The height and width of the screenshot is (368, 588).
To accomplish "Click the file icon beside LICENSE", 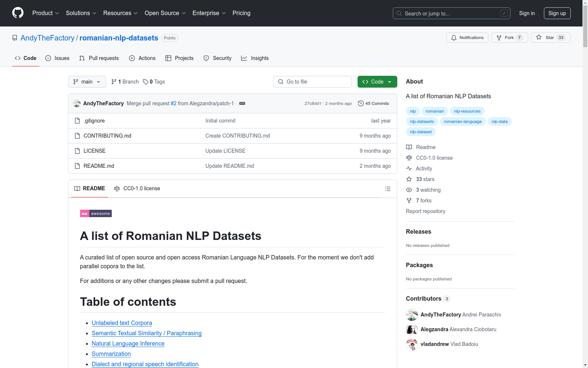I will [x=77, y=151].
